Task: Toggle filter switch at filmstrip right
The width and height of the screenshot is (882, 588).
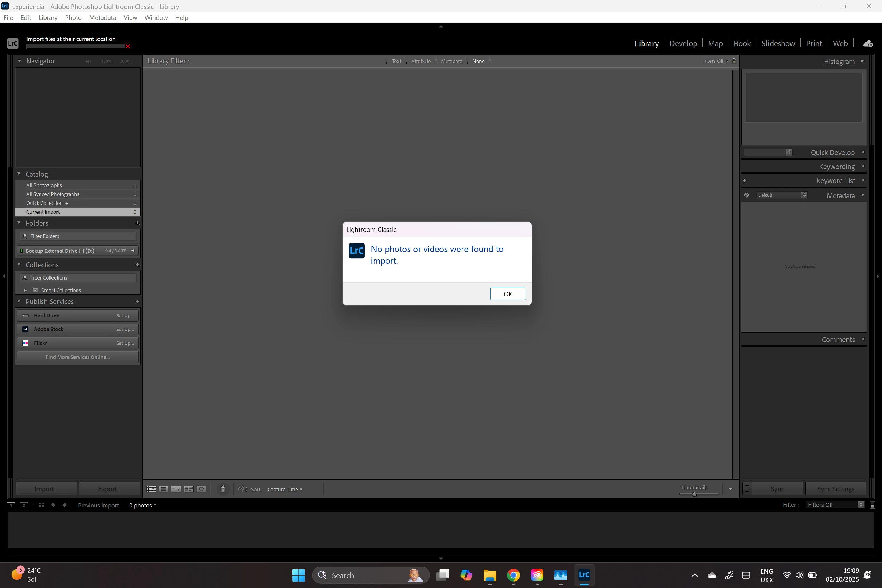Action: coord(872,505)
